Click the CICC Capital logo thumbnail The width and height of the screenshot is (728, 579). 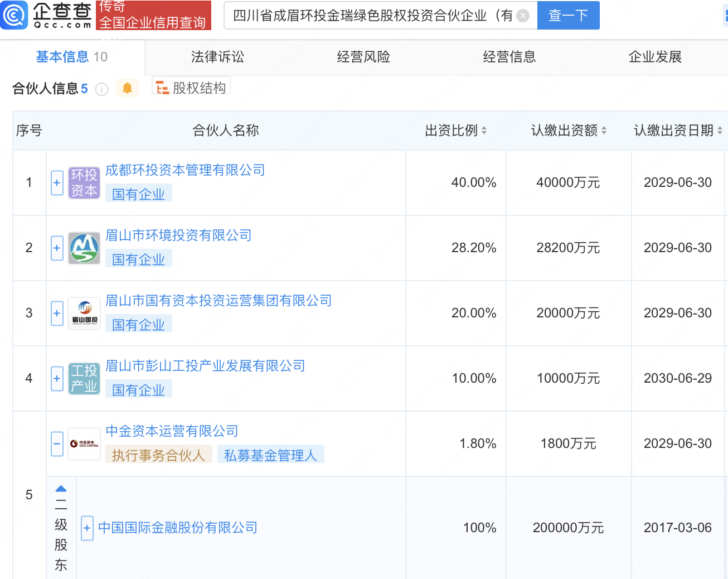click(84, 444)
